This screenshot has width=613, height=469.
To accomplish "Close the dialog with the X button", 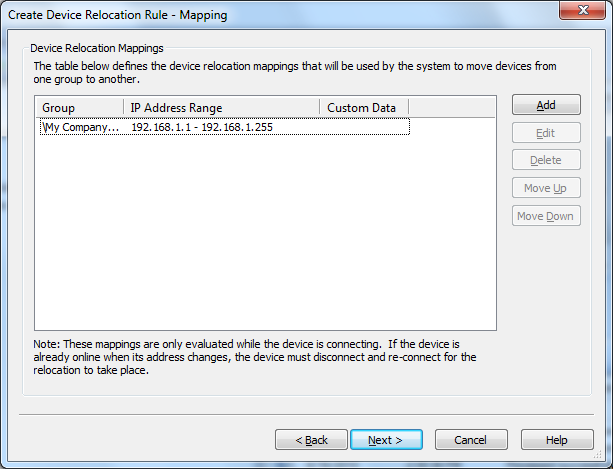I will tap(583, 10).
